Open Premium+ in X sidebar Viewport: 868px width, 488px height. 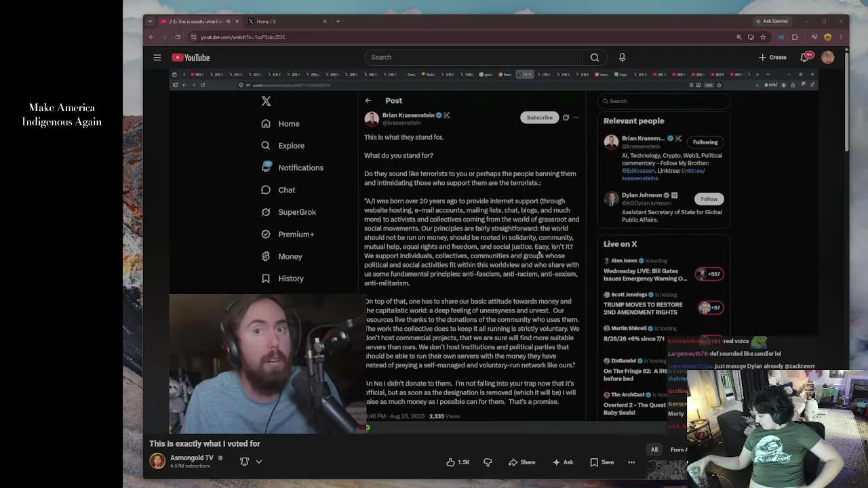(288, 235)
